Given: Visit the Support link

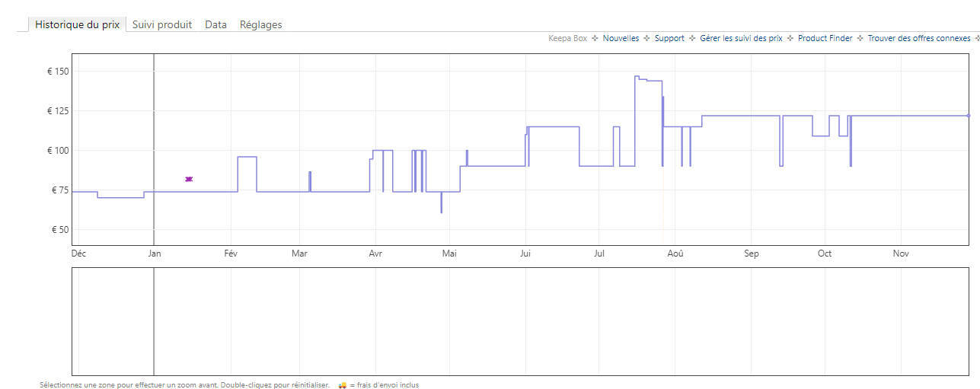Looking at the screenshot, I should point(669,38).
